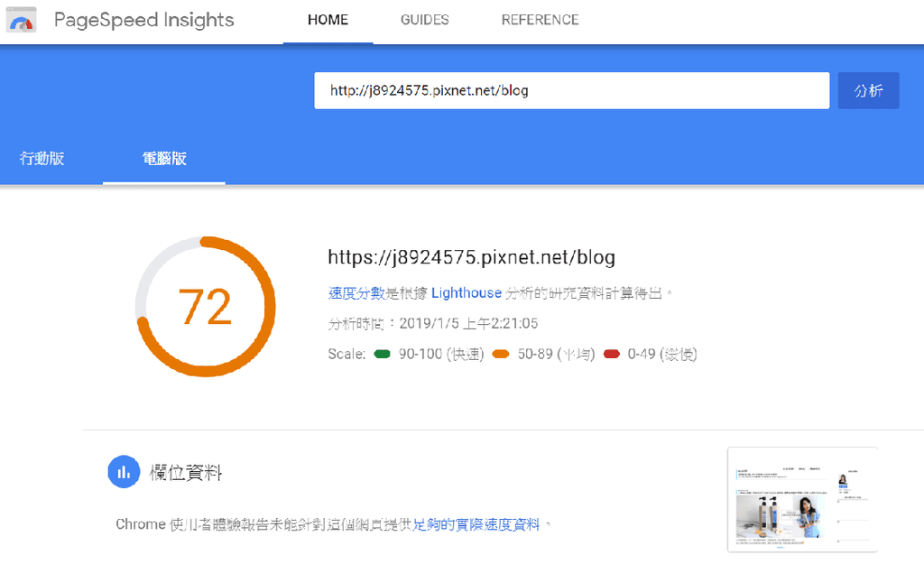Click the 分析 analyze button
Image resolution: width=924 pixels, height=564 pixels.
pos(869,91)
